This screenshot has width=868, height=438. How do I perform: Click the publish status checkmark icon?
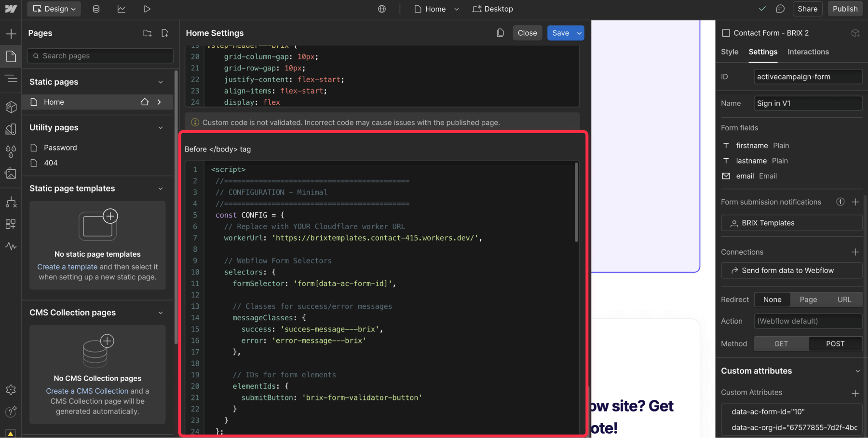click(x=762, y=9)
